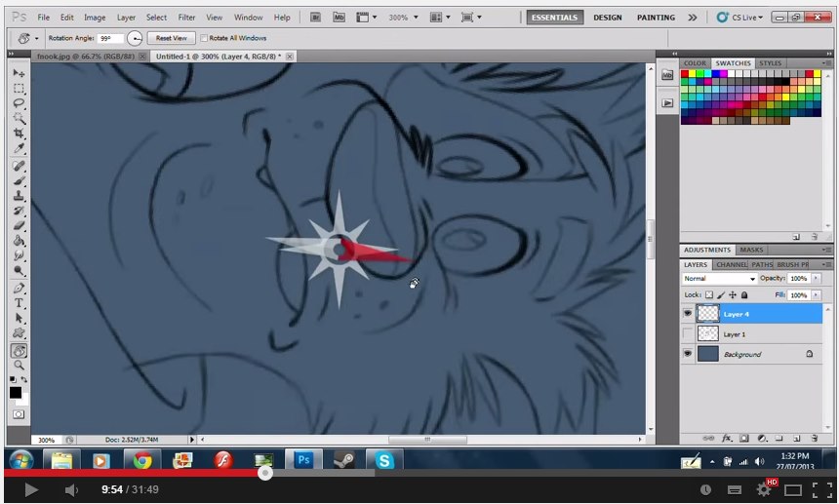Screen dimensions: 839x504
Task: Select the Rotate View tool
Action: [x=19, y=351]
